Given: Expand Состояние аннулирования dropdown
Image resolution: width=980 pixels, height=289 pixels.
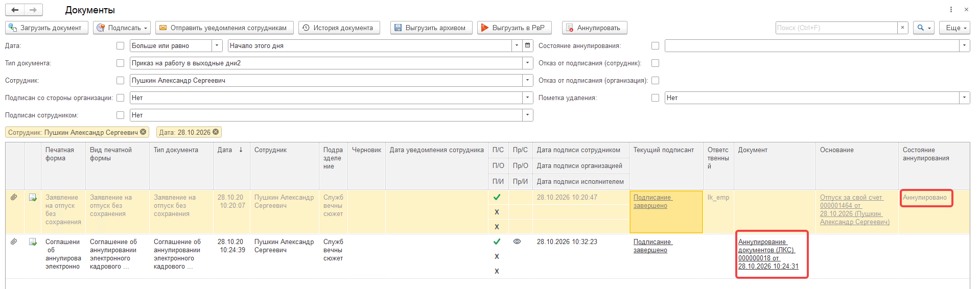Looking at the screenshot, I should click(x=965, y=45).
